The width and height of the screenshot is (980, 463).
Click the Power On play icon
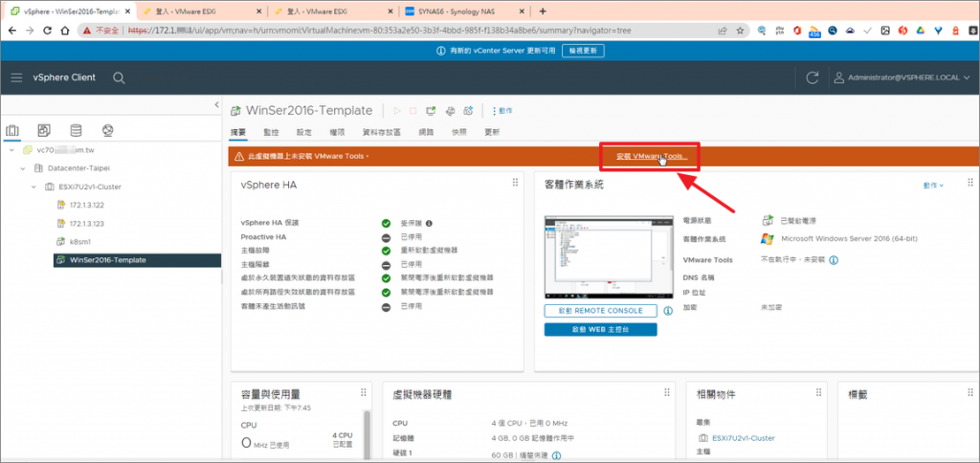395,111
